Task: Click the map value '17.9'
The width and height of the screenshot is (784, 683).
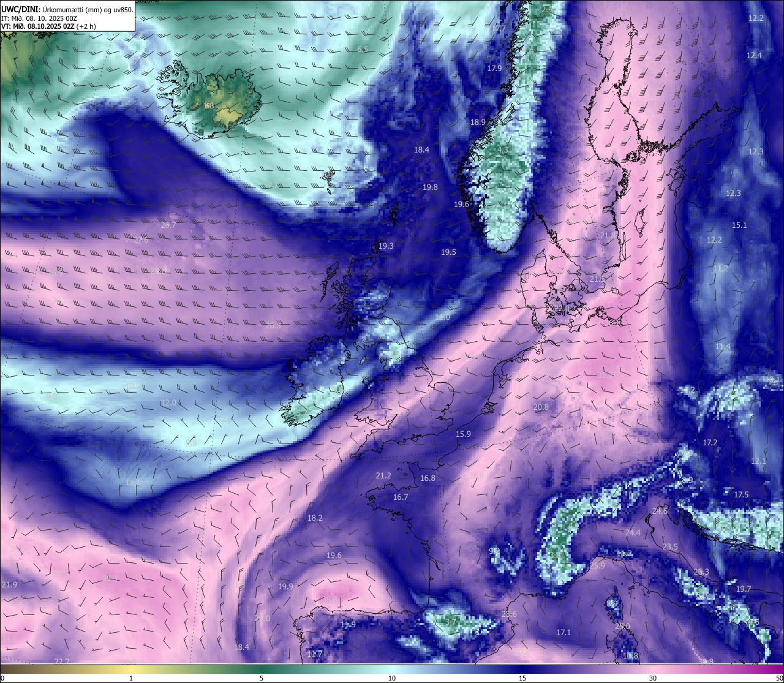Action: [494, 69]
